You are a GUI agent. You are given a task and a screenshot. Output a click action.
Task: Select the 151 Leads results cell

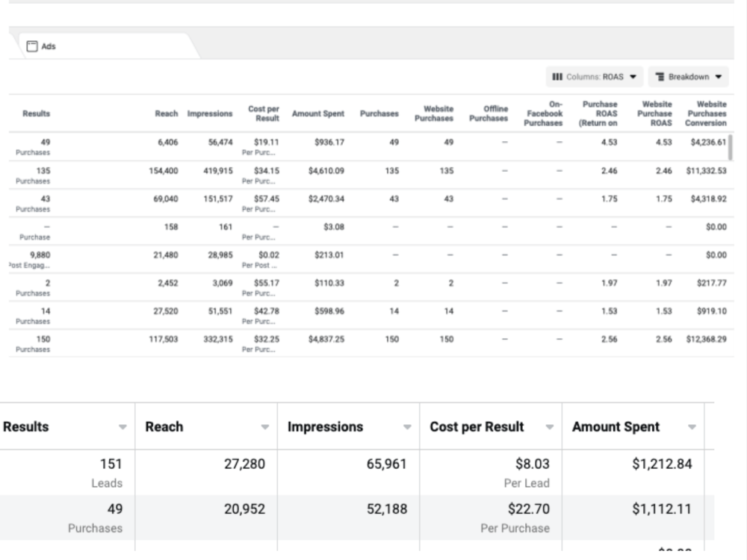tap(67, 473)
